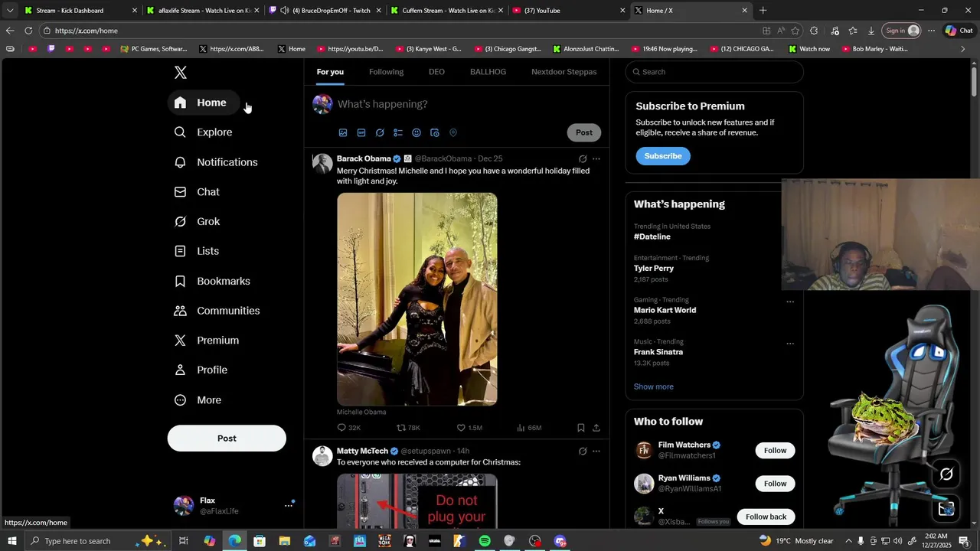The height and width of the screenshot is (551, 980).
Task: Open Spotify from the Windows taskbar
Action: click(485, 541)
